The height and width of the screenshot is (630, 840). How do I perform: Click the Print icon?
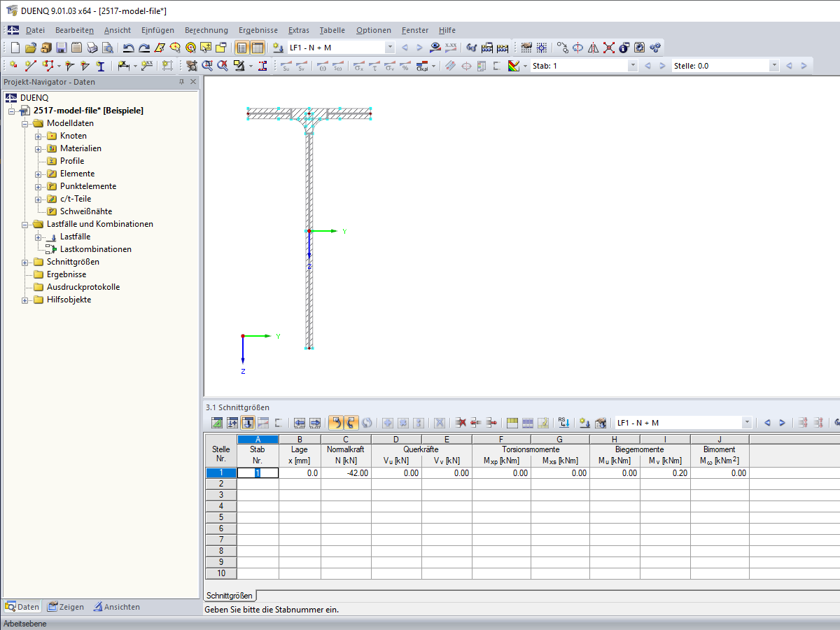pos(92,48)
